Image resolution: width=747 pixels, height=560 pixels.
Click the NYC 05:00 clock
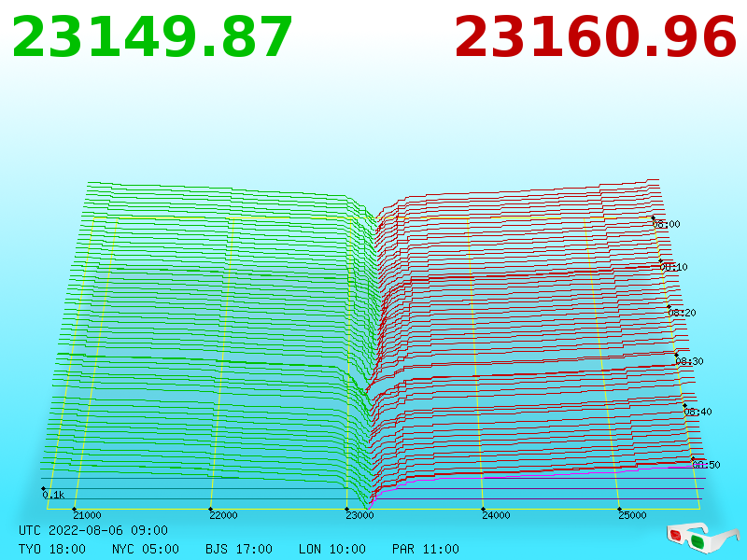(146, 549)
